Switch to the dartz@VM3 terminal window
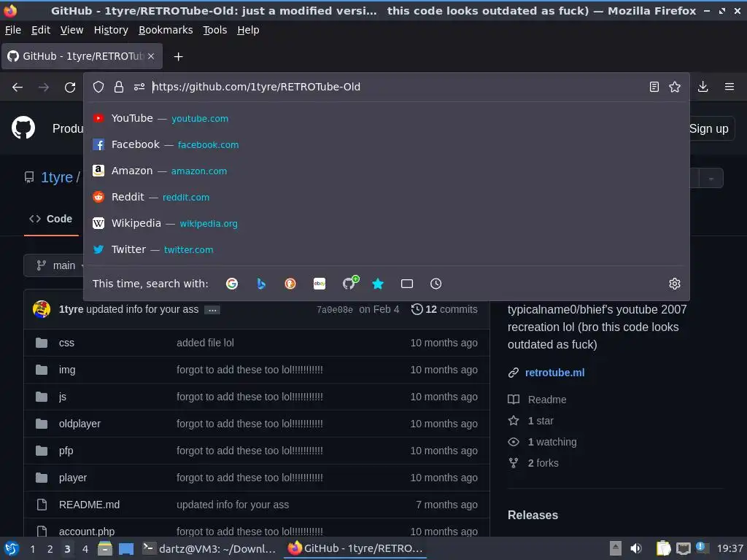The image size is (747, 560). (x=209, y=548)
